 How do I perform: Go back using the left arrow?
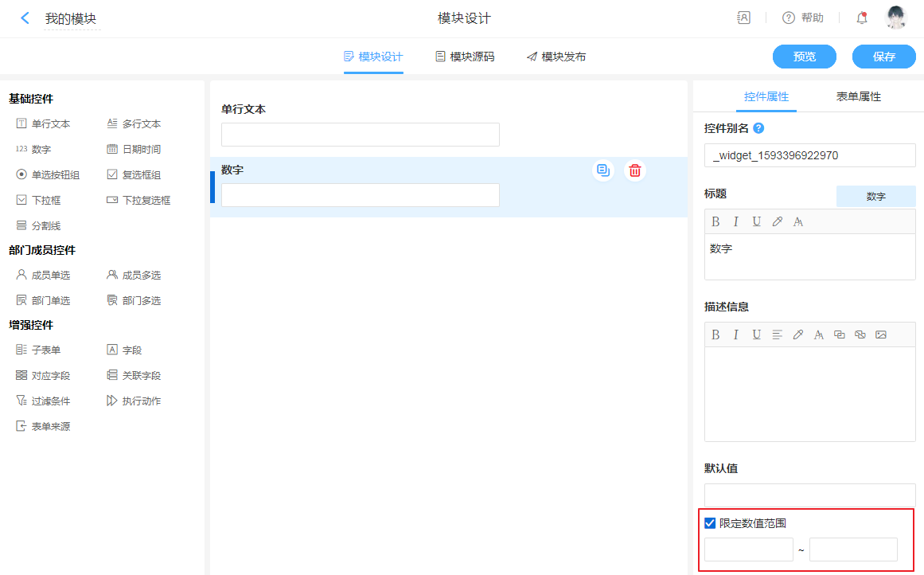25,18
